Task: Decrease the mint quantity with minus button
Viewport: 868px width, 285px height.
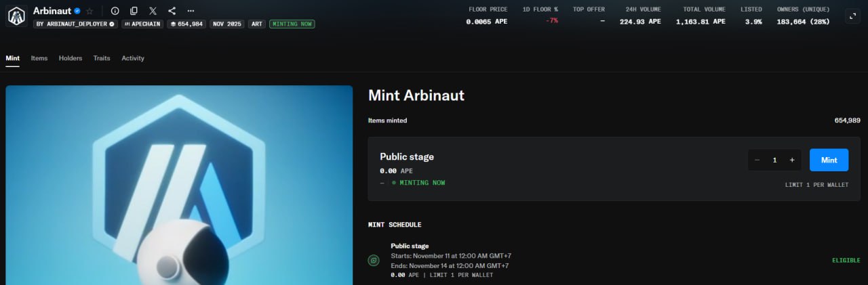Action: point(757,160)
